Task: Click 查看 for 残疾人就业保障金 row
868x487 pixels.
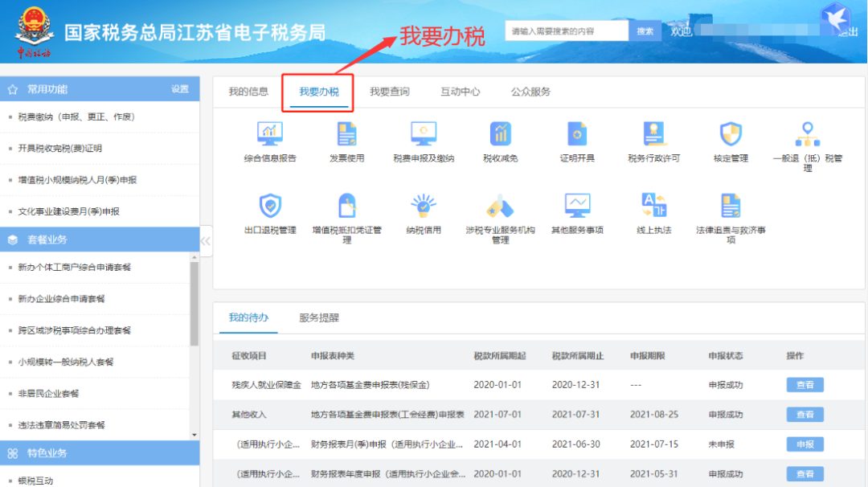Action: click(x=805, y=385)
